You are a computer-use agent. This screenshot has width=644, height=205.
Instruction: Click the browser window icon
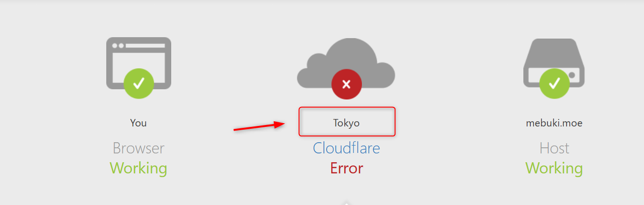[x=138, y=63]
